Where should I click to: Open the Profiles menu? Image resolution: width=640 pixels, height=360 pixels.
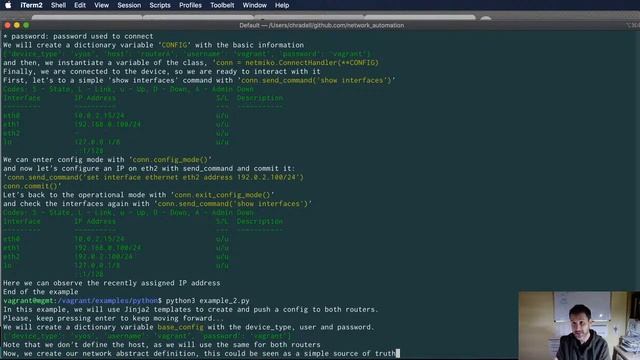click(x=190, y=5)
